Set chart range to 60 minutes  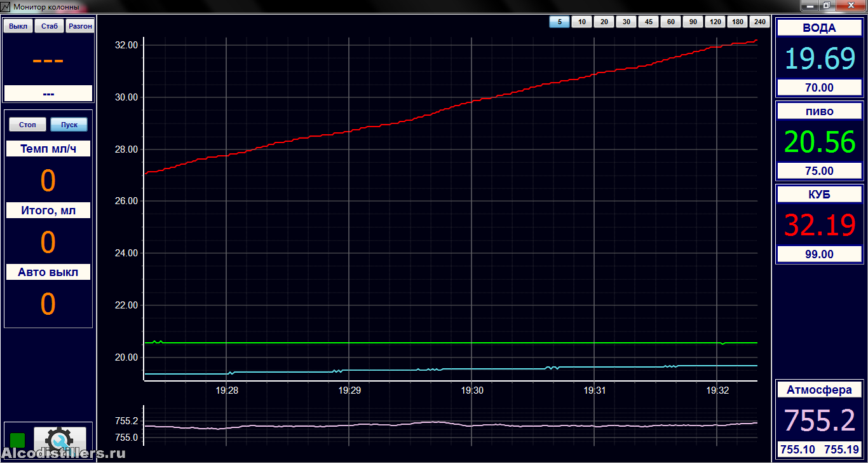[x=670, y=22]
